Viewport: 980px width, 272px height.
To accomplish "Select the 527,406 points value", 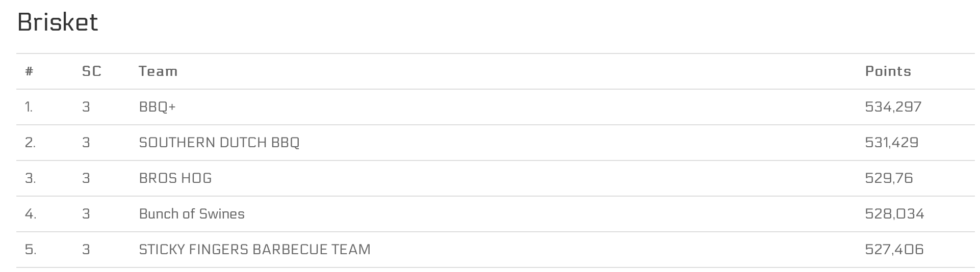I will 894,250.
